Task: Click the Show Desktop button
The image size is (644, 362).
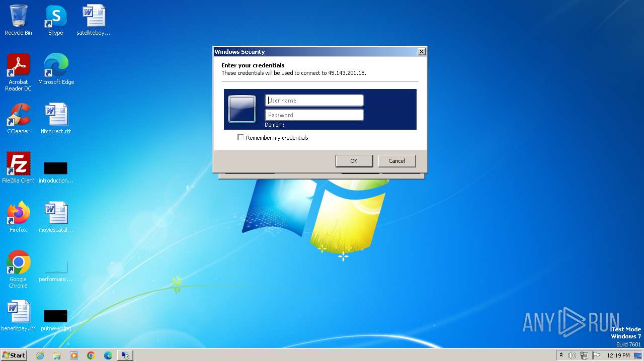Action: (638, 355)
